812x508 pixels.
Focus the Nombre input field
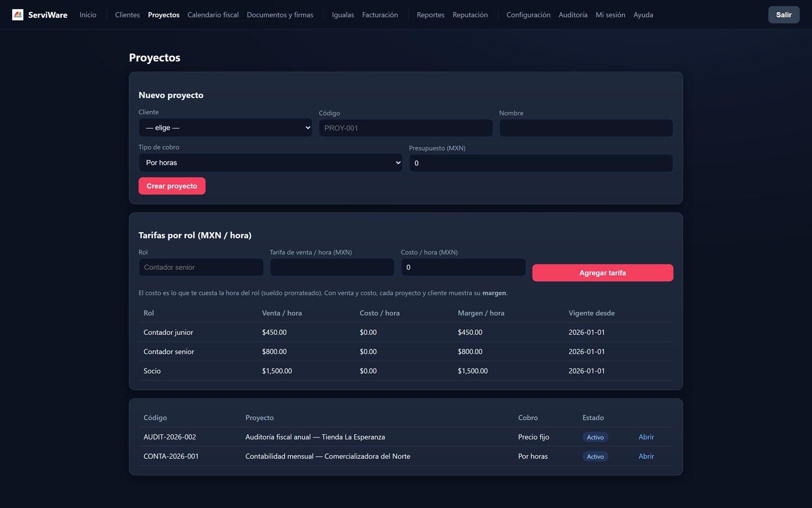(586, 128)
